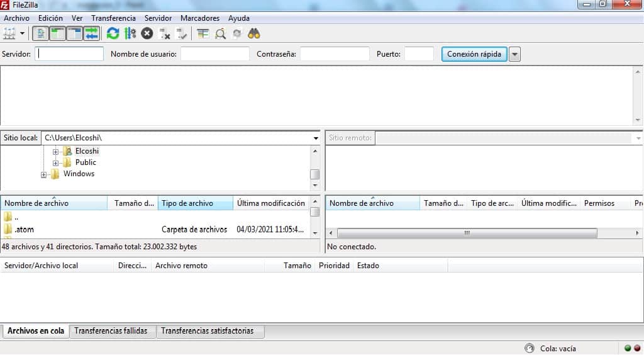Sort remote files by Última modific... column
The image size is (644, 355).
(548, 203)
